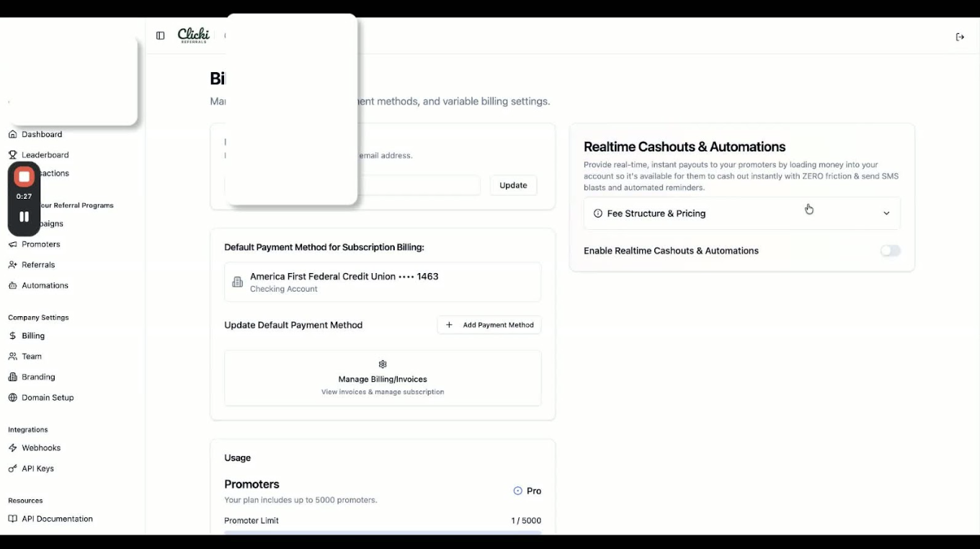The image size is (980, 549).
Task: Click the Webhooks icon in sidebar
Action: pyautogui.click(x=12, y=448)
